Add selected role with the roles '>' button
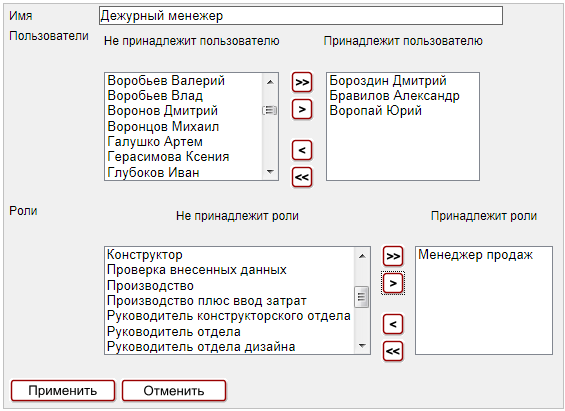565x411 pixels. (x=393, y=283)
